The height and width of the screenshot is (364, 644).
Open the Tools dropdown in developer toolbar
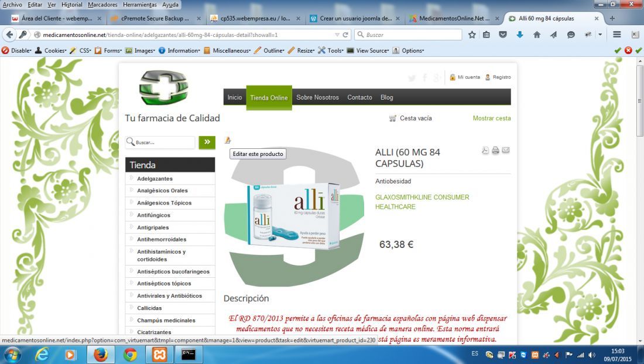tap(331, 50)
